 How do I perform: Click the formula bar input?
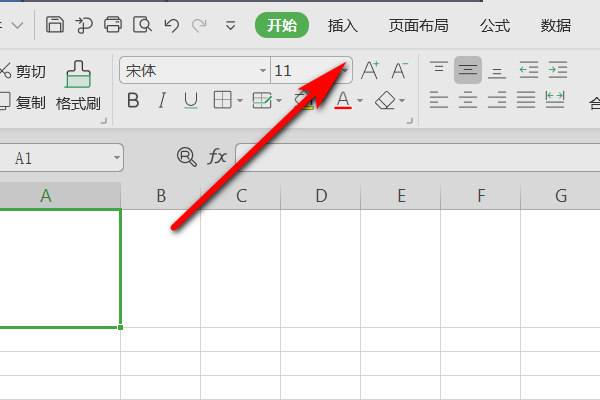[417, 157]
